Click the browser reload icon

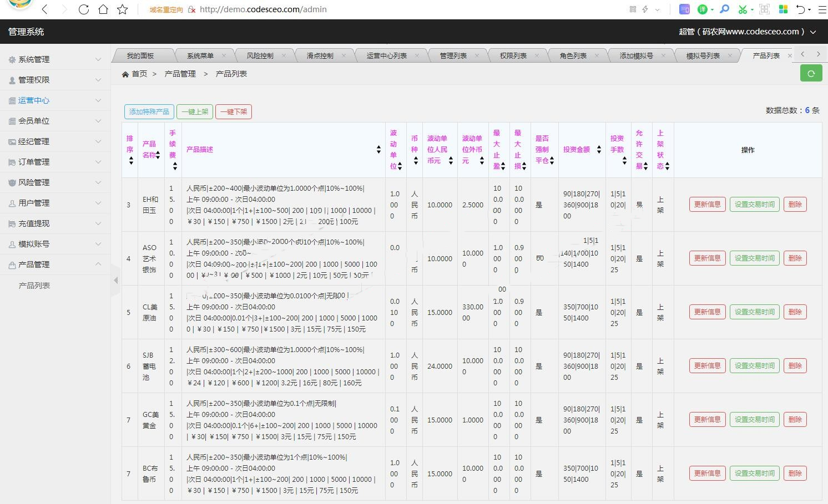84,9
